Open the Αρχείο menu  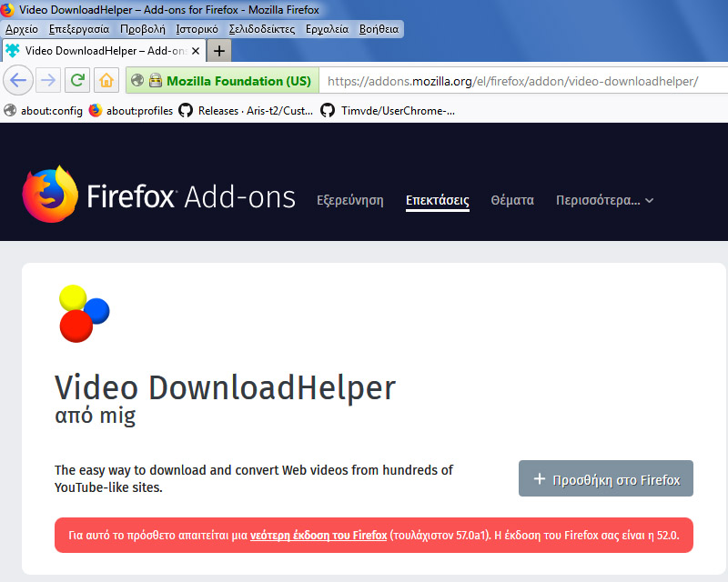click(x=22, y=29)
